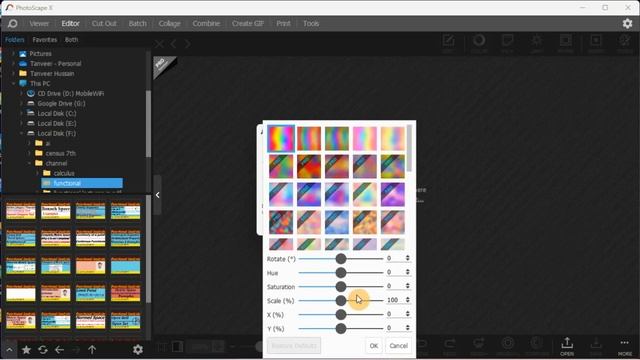640x360 pixels.
Task: Show the Favorites tab in sidebar
Action: (45, 40)
